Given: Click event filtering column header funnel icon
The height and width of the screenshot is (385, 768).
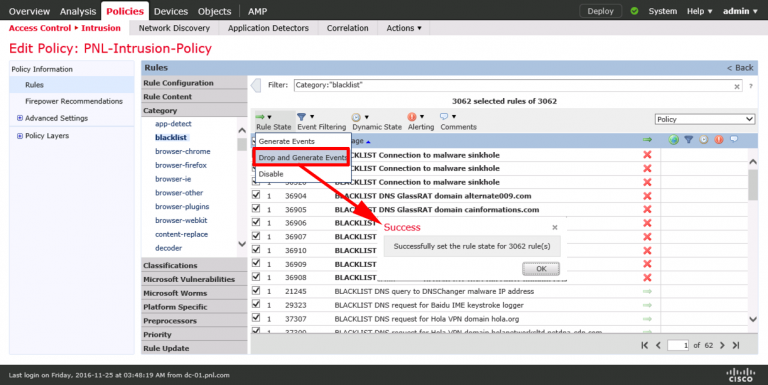Looking at the screenshot, I should coord(689,140).
